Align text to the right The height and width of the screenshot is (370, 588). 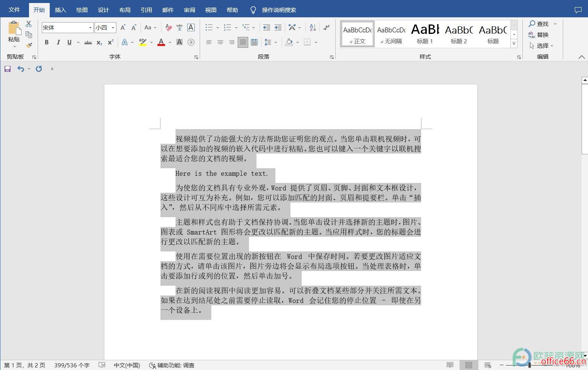tap(232, 42)
